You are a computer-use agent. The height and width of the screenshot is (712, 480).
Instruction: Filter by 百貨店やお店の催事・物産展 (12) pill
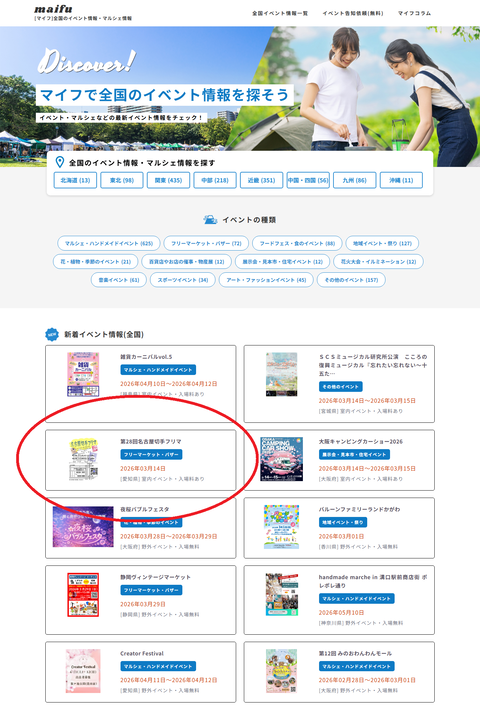tap(187, 262)
